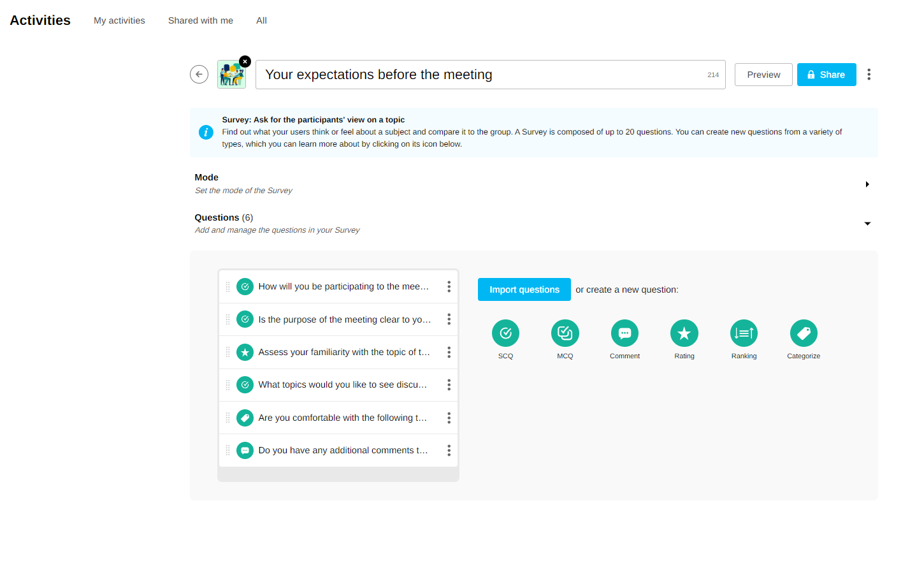This screenshot has height=584, width=924.
Task: Switch to My activities tab
Action: (119, 20)
